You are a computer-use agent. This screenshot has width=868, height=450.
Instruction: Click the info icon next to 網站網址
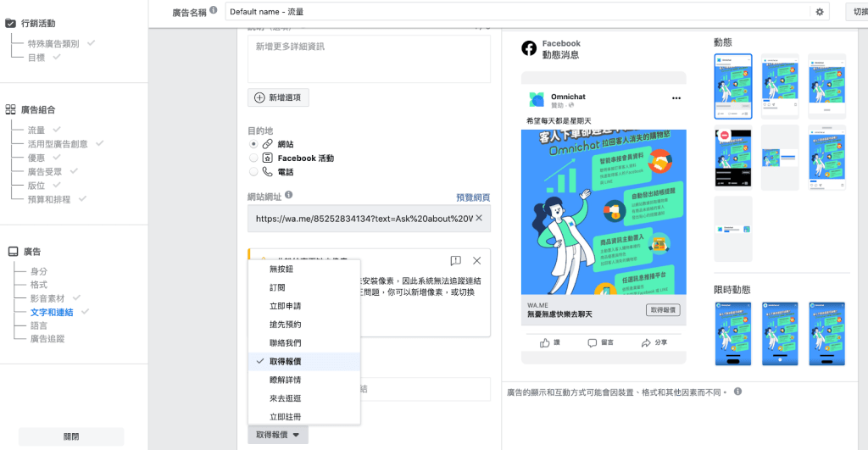coord(289,195)
